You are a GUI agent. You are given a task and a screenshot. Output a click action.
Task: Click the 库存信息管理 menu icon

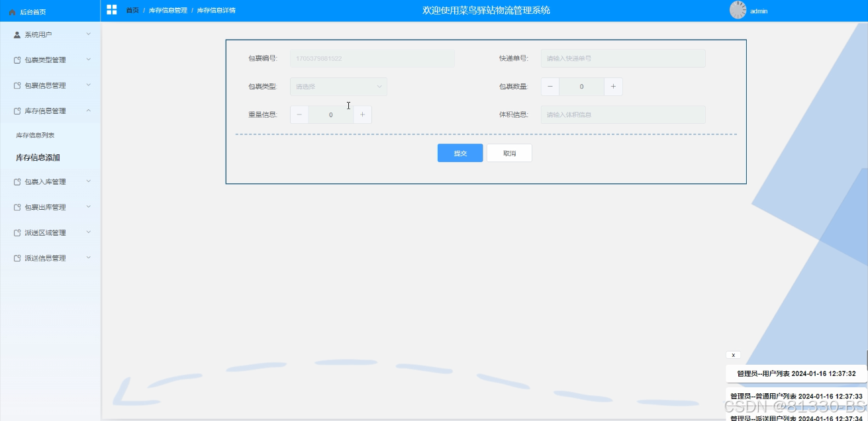click(17, 111)
